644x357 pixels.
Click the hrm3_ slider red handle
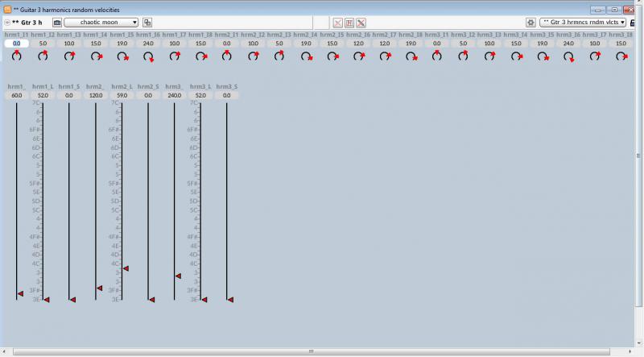pyautogui.click(x=178, y=276)
